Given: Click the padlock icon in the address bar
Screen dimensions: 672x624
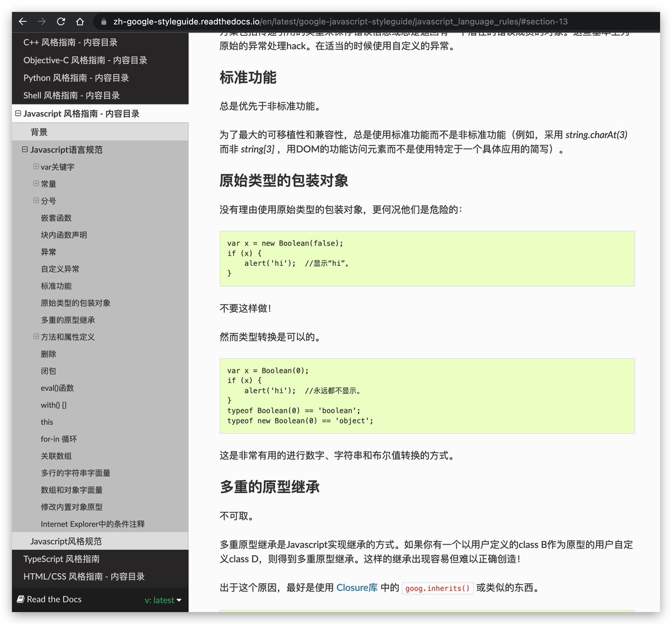Looking at the screenshot, I should 104,22.
